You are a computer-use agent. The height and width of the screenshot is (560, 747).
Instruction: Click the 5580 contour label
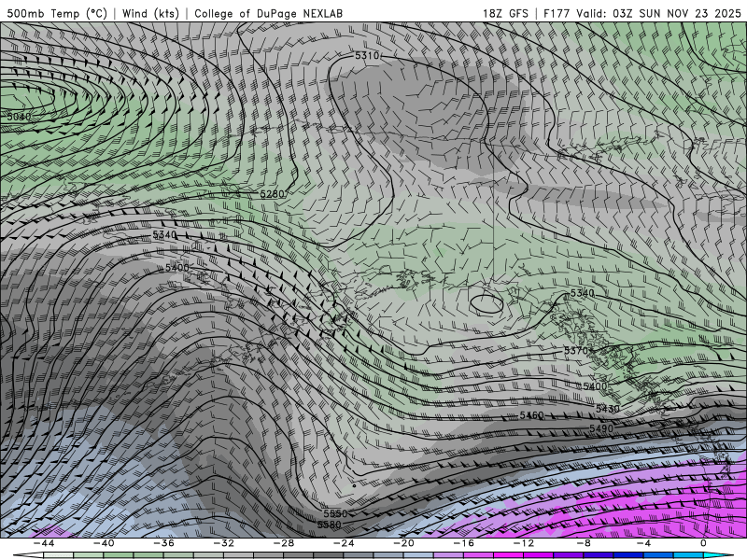point(330,525)
